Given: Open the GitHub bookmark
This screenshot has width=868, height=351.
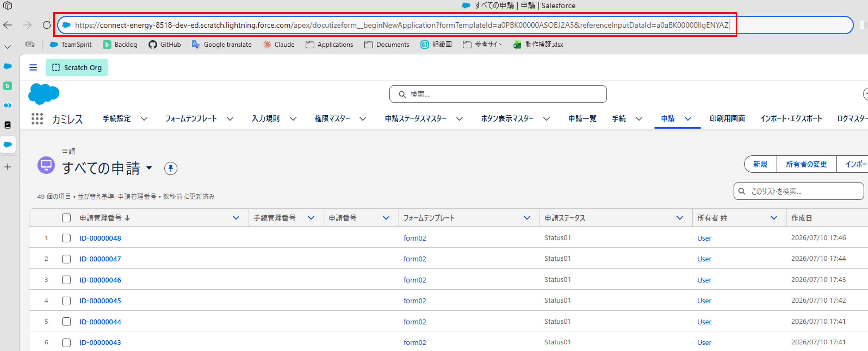Looking at the screenshot, I should point(165,44).
